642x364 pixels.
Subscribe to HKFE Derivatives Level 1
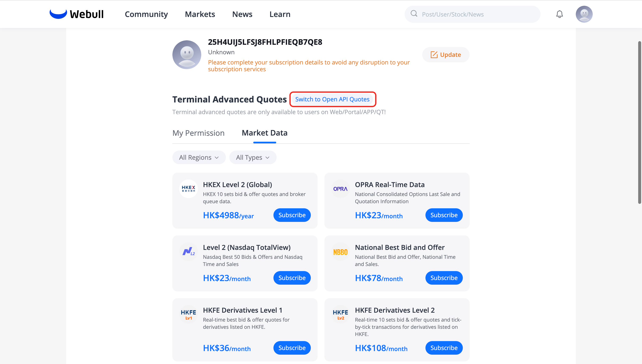coord(292,348)
